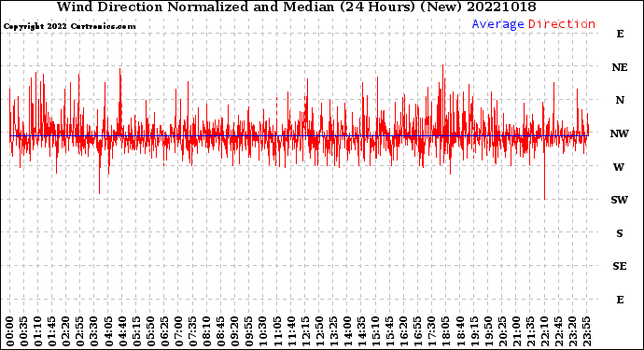
Task: Click the 17:30 time label
Action: point(431,331)
